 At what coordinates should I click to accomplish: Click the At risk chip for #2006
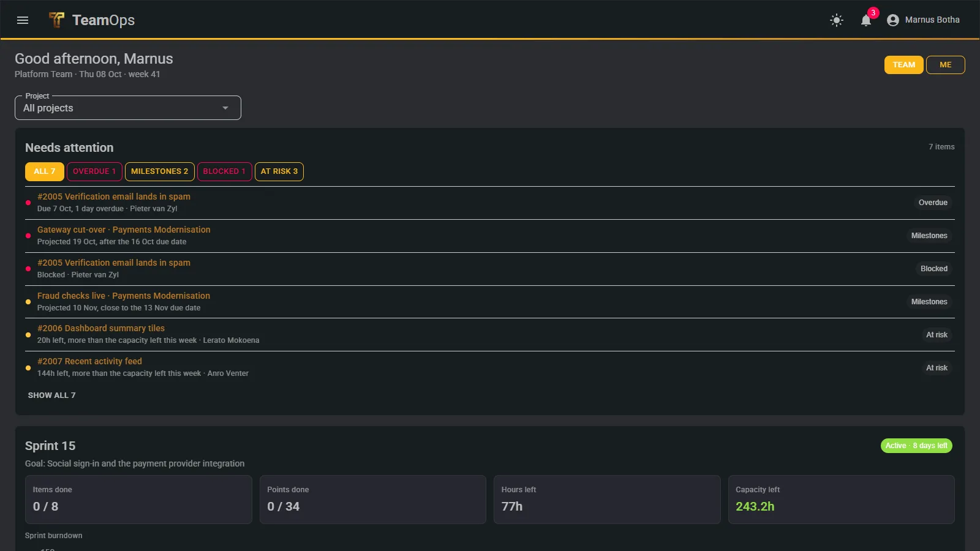point(937,335)
